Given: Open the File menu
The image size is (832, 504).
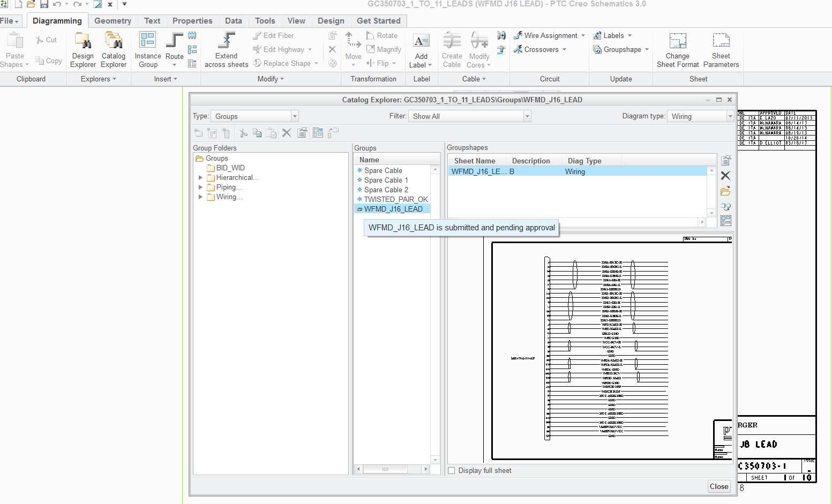Looking at the screenshot, I should (x=10, y=21).
